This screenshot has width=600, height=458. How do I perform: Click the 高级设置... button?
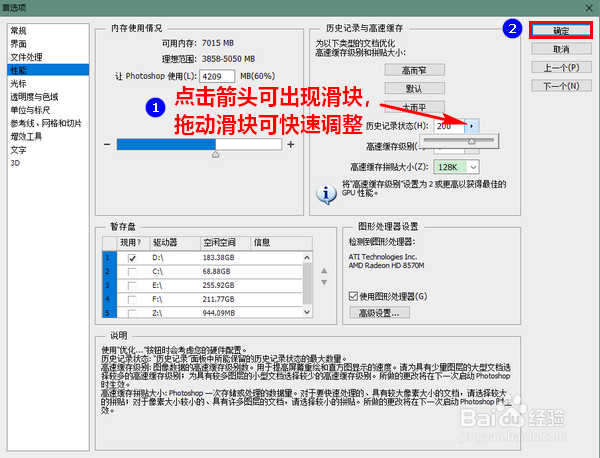[379, 313]
